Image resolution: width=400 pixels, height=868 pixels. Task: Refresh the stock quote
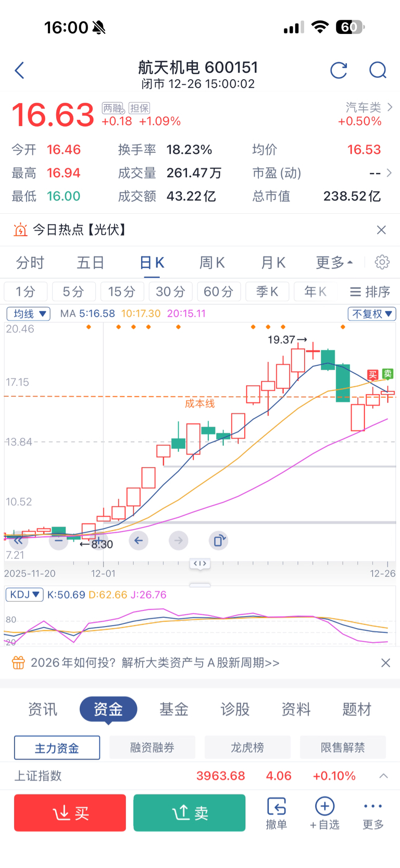[339, 70]
